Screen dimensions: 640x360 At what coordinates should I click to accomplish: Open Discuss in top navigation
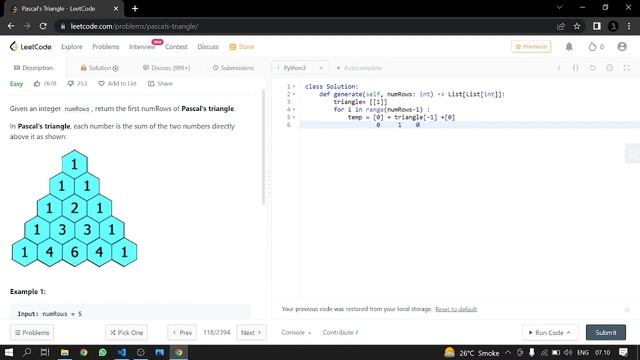[x=208, y=47]
